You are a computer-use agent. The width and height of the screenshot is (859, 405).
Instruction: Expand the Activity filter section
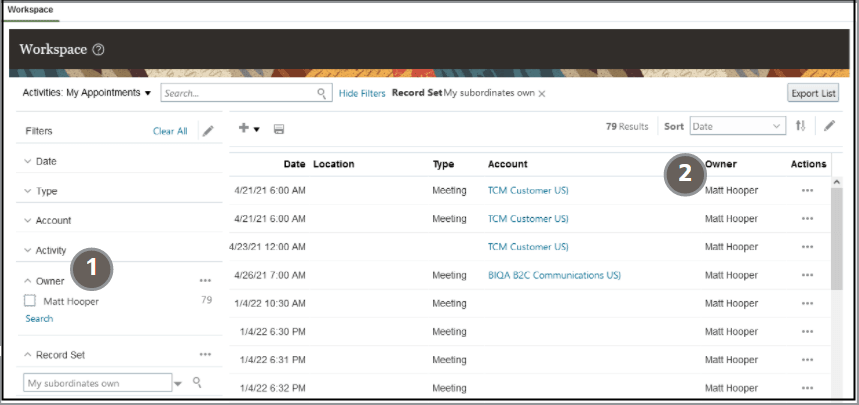(x=28, y=250)
